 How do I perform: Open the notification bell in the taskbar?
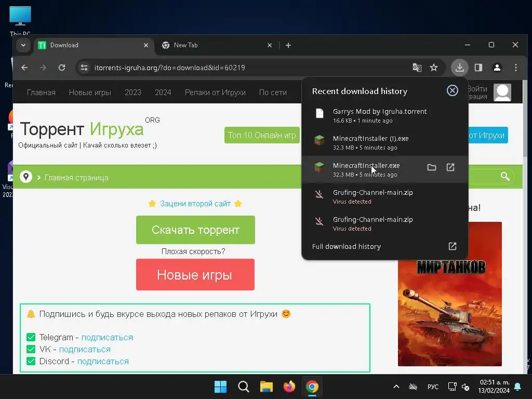tap(518, 387)
